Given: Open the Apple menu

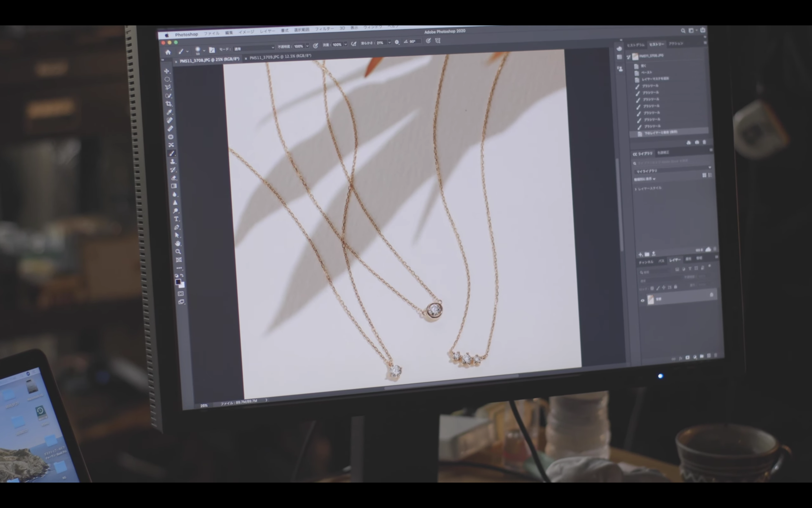Looking at the screenshot, I should [167, 35].
